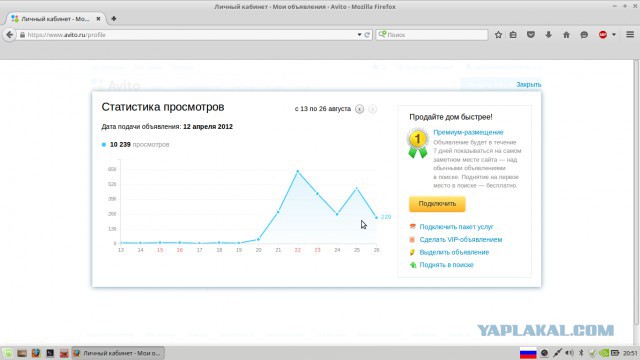
Task: Click the date text 12 апреля 2012
Action: click(x=208, y=127)
